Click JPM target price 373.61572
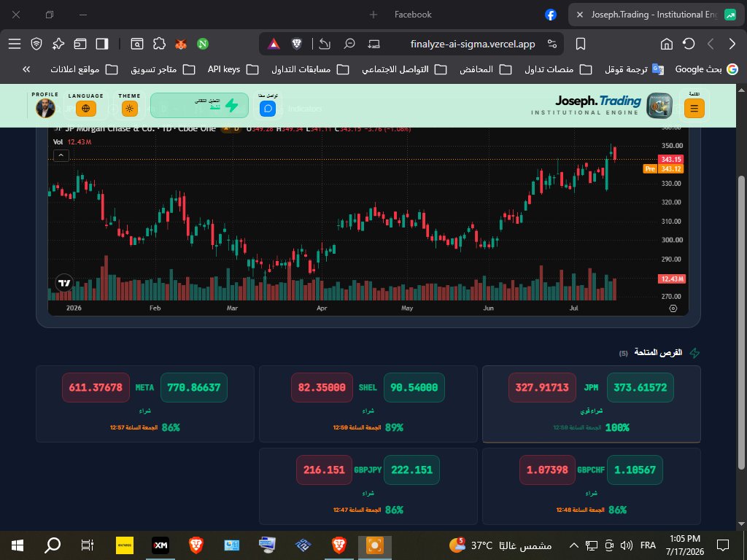The width and height of the screenshot is (747, 560). [640, 388]
